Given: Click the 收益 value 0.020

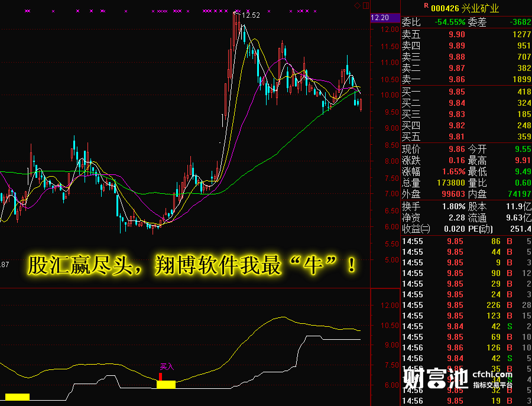Looking at the screenshot, I should (x=455, y=229).
